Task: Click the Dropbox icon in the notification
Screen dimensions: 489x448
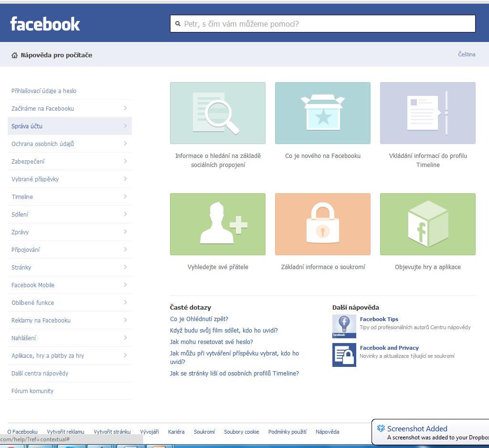Action: pos(381,428)
